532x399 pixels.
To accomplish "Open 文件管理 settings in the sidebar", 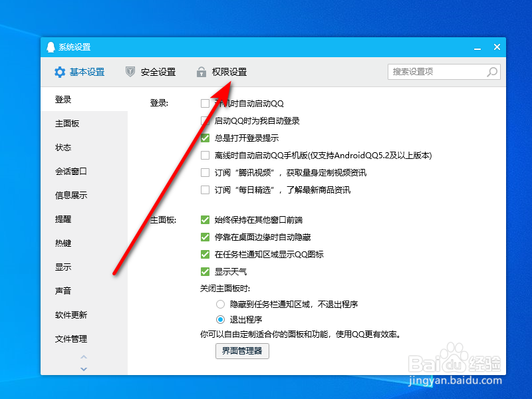I will (x=84, y=338).
